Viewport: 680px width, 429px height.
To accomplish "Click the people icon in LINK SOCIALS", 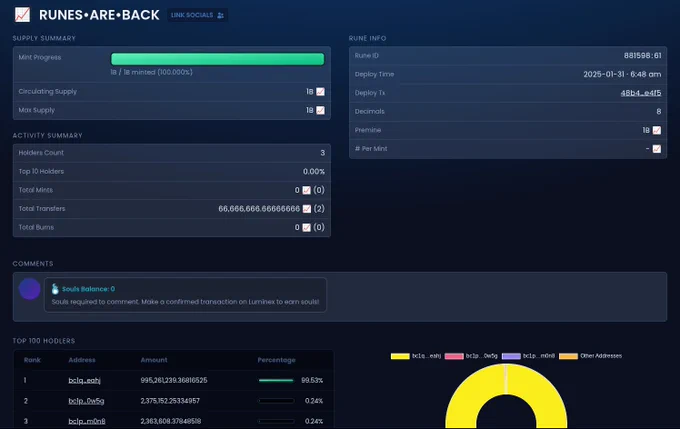I will (x=220, y=15).
